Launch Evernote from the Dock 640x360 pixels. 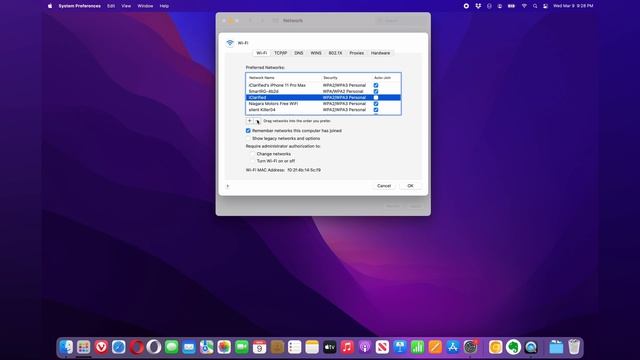513,347
